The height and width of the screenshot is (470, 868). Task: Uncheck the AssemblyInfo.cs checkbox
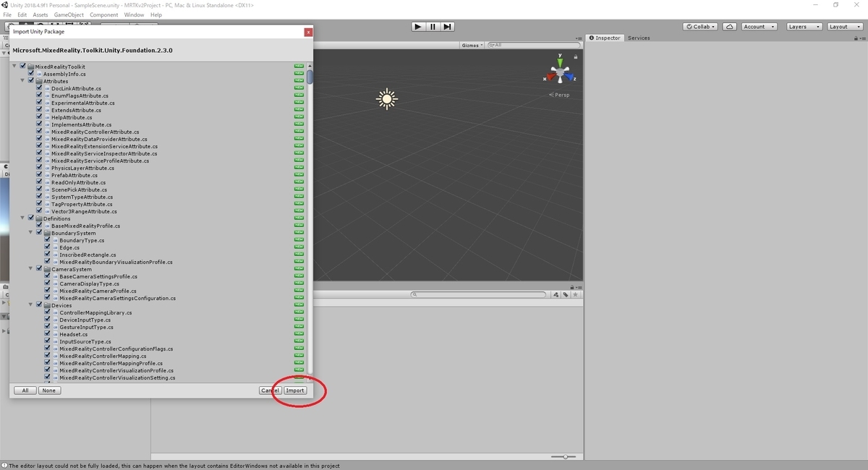click(31, 74)
